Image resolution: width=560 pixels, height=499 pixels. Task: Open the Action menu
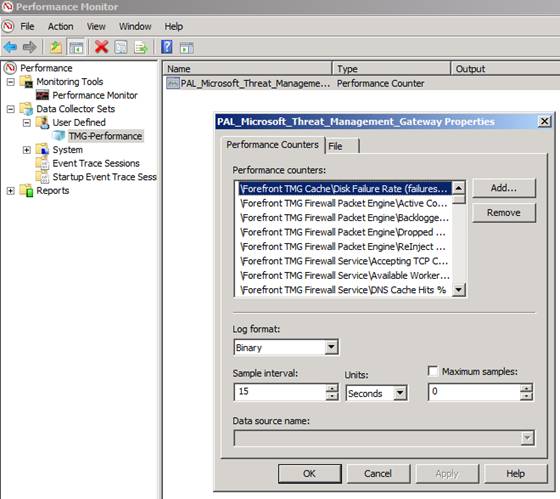coord(61,26)
